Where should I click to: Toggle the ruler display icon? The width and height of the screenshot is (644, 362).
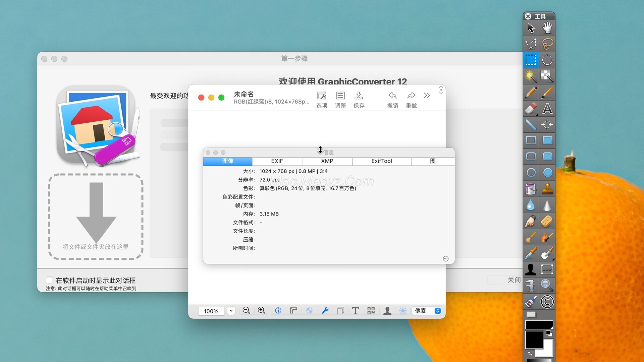click(293, 311)
